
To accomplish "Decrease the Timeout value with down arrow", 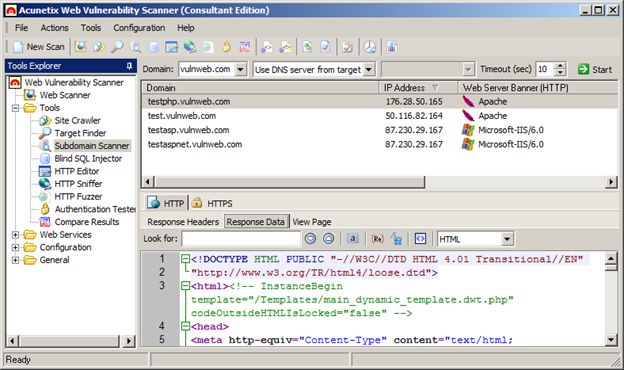I will [560, 72].
